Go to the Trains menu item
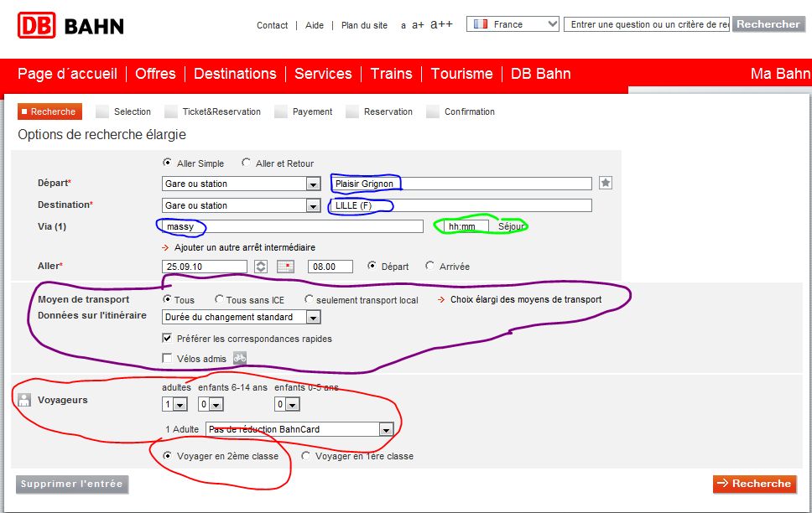 391,74
